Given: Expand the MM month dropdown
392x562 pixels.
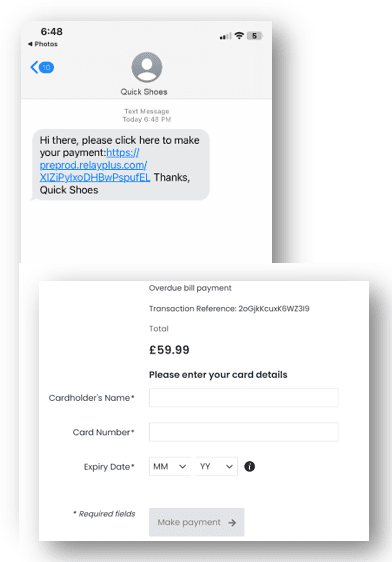Looking at the screenshot, I should [170, 466].
